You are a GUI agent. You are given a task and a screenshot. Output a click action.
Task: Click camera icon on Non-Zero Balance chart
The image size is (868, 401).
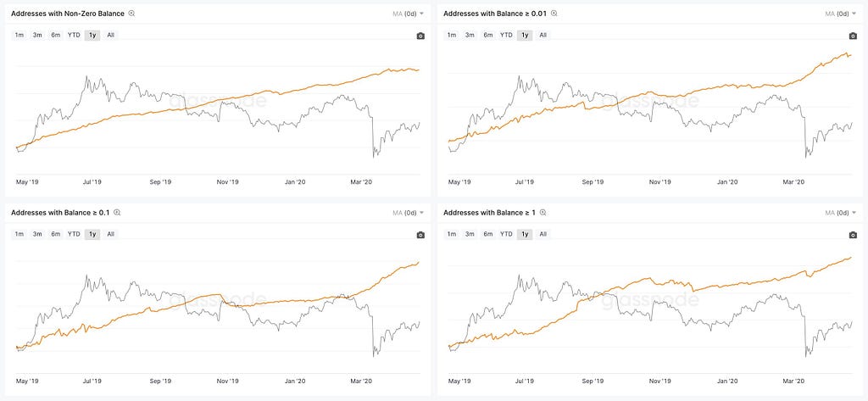point(420,36)
